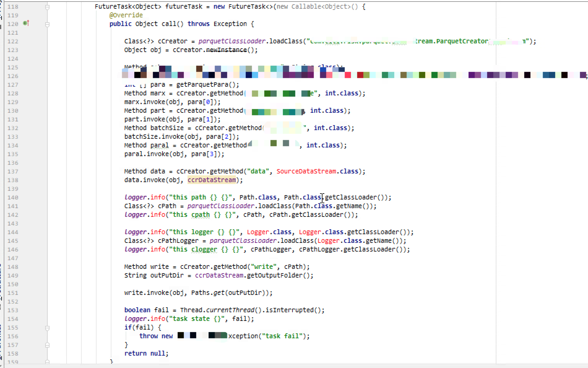Click the "this cpath {} {}" string

coord(202,215)
